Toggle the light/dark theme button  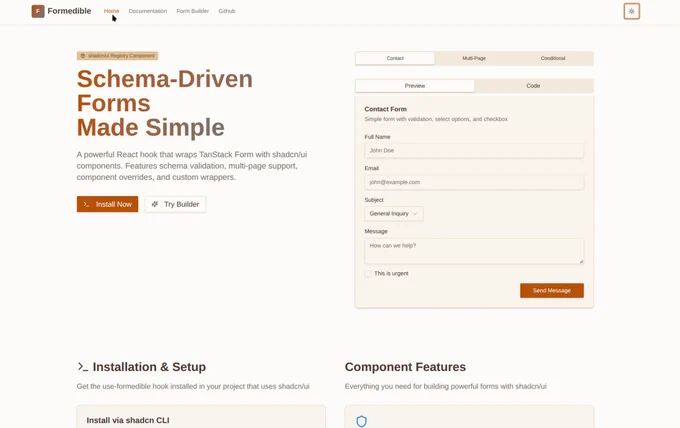631,11
